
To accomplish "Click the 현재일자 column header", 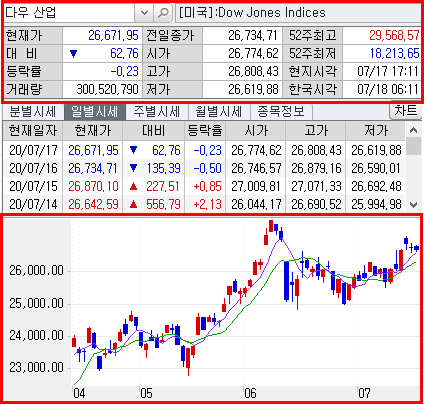I will pyautogui.click(x=33, y=131).
